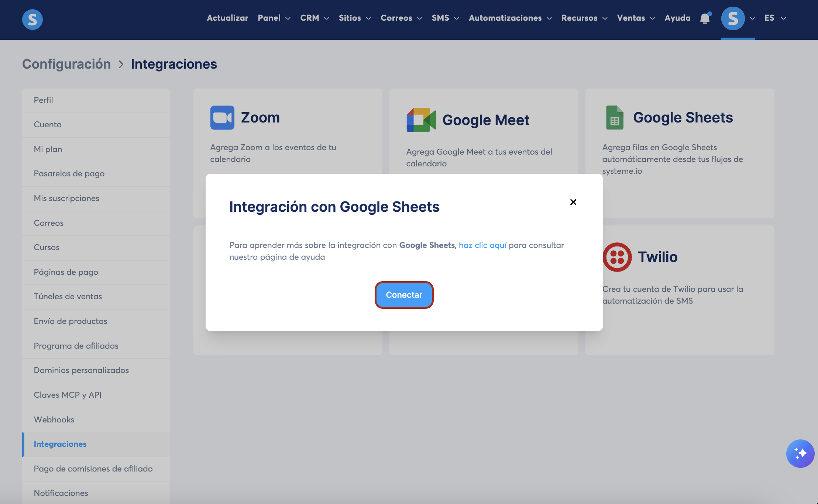Click the Google Sheets logo icon
This screenshot has height=504, width=818.
615,118
